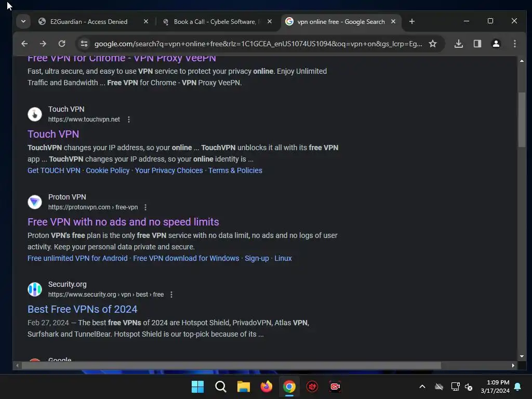This screenshot has height=399, width=532.
Task: Click the Proton VPN favicon
Action: click(x=35, y=202)
